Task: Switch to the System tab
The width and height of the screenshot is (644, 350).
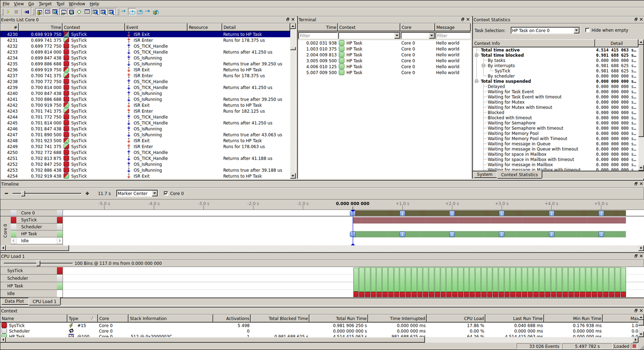Action: (484, 175)
